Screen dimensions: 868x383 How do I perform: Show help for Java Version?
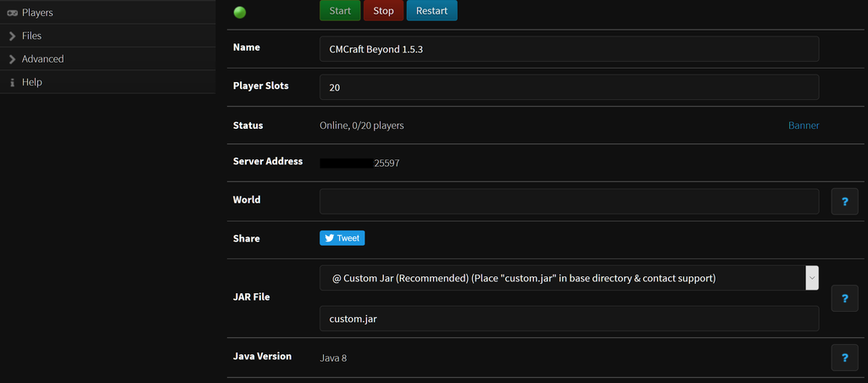[844, 358]
